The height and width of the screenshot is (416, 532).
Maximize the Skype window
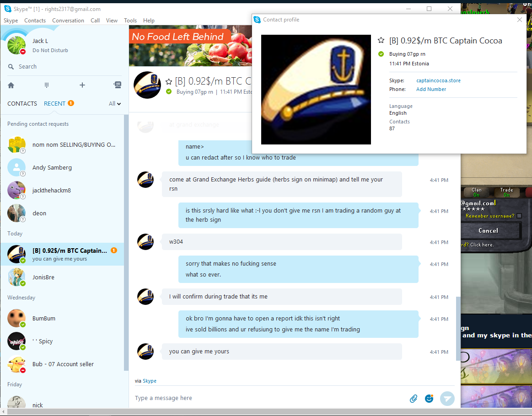[429, 9]
